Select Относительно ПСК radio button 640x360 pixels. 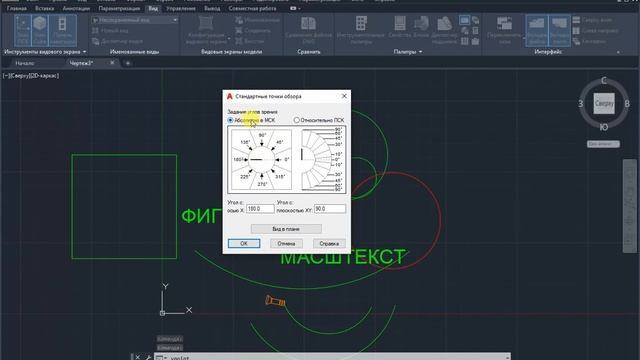pyautogui.click(x=297, y=120)
